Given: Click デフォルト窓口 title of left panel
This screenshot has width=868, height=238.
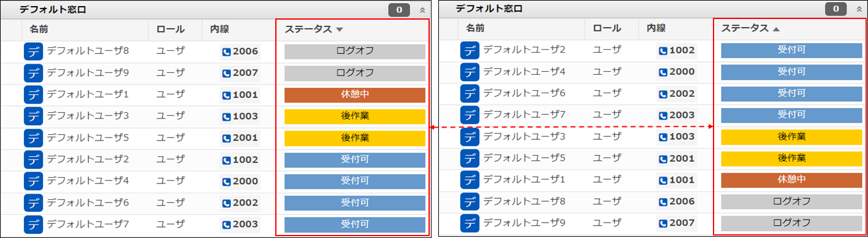Looking at the screenshot, I should coord(53,10).
